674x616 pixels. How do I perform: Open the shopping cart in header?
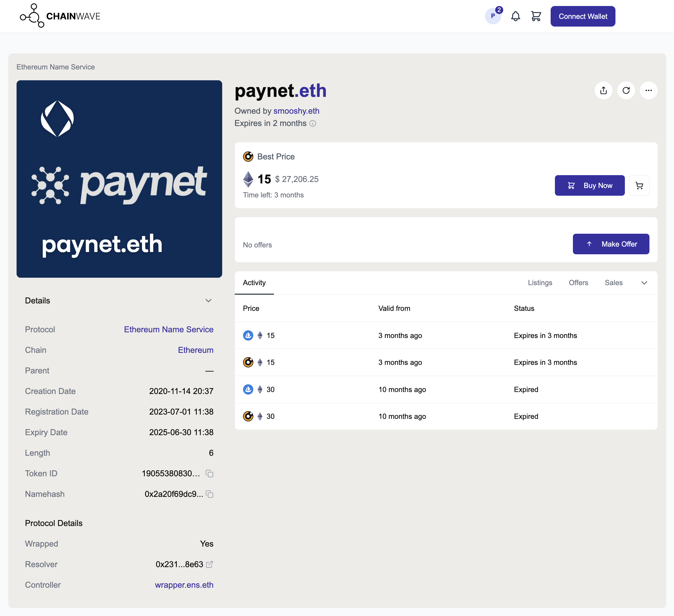click(x=536, y=16)
